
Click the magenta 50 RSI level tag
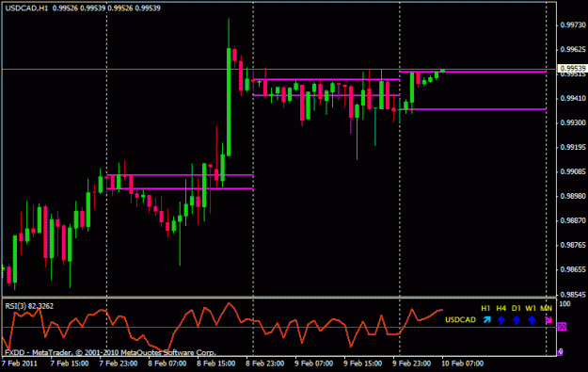562,327
